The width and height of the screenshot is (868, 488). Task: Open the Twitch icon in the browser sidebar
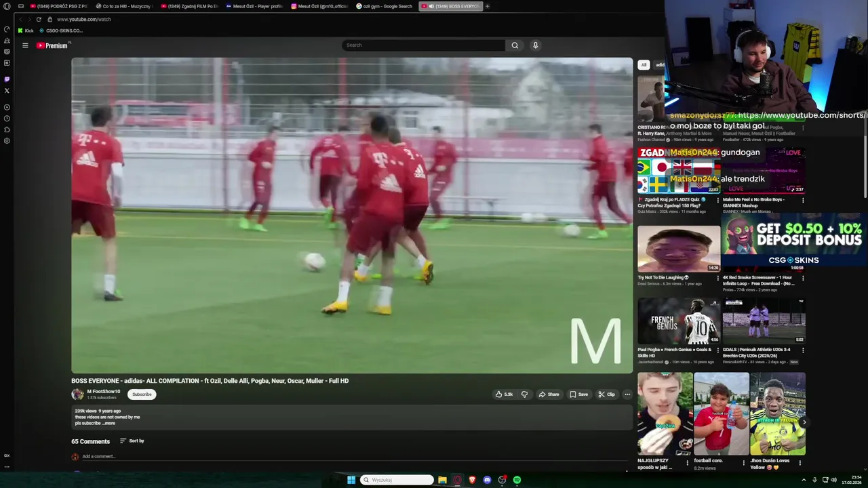7,79
